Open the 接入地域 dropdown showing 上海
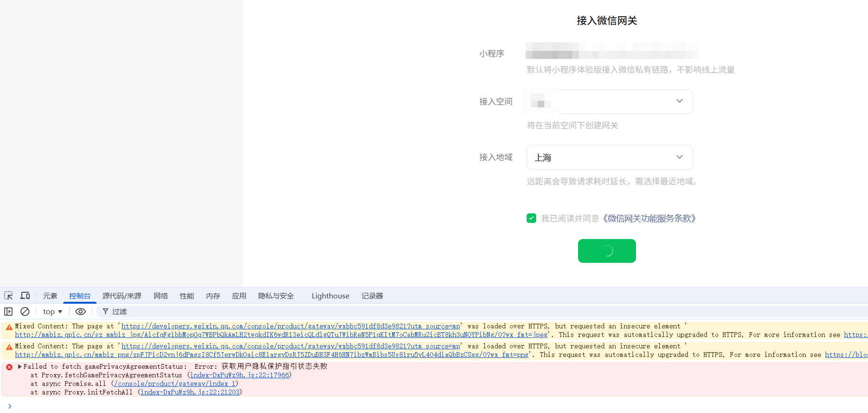 pos(609,157)
